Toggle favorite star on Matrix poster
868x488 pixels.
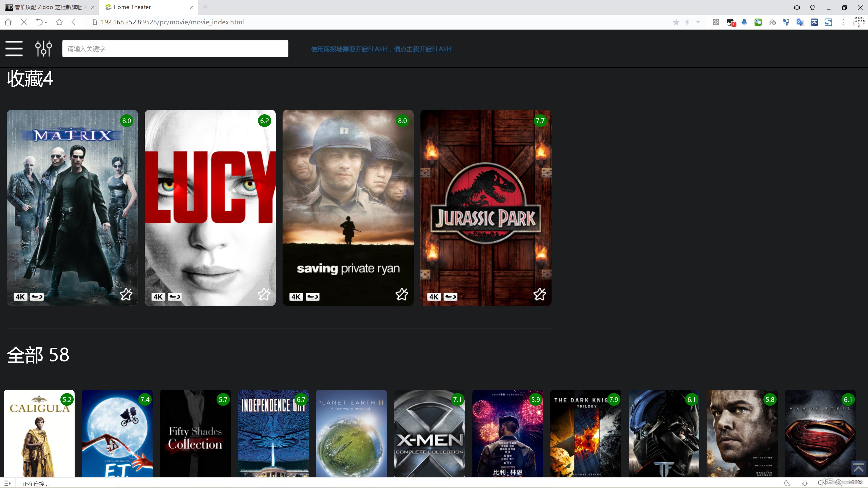(x=126, y=294)
